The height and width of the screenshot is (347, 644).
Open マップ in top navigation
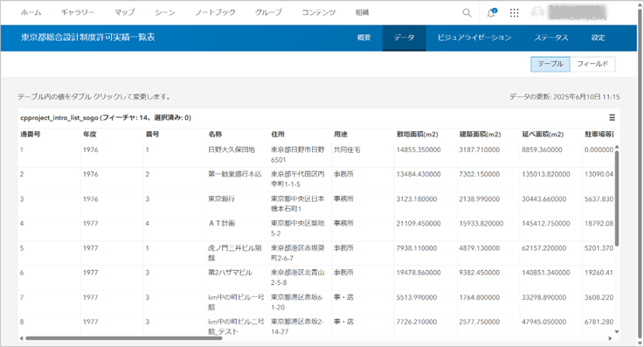tap(124, 12)
